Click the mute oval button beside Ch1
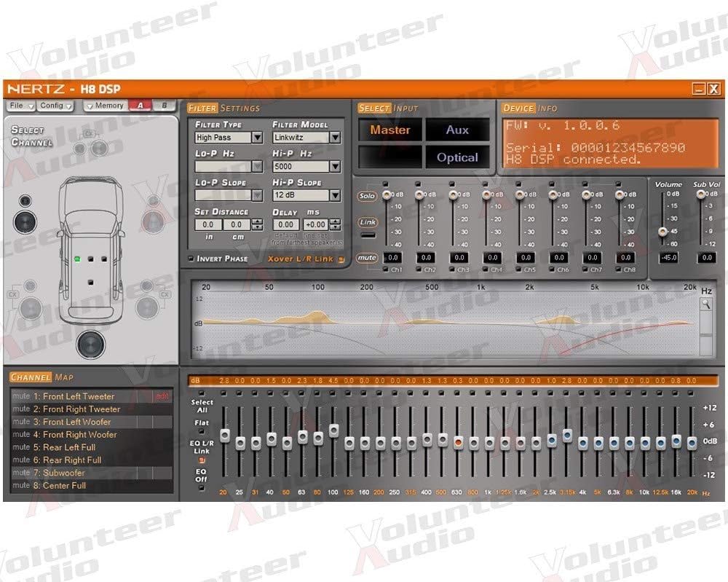This screenshot has height=582, width=728. coord(367,257)
